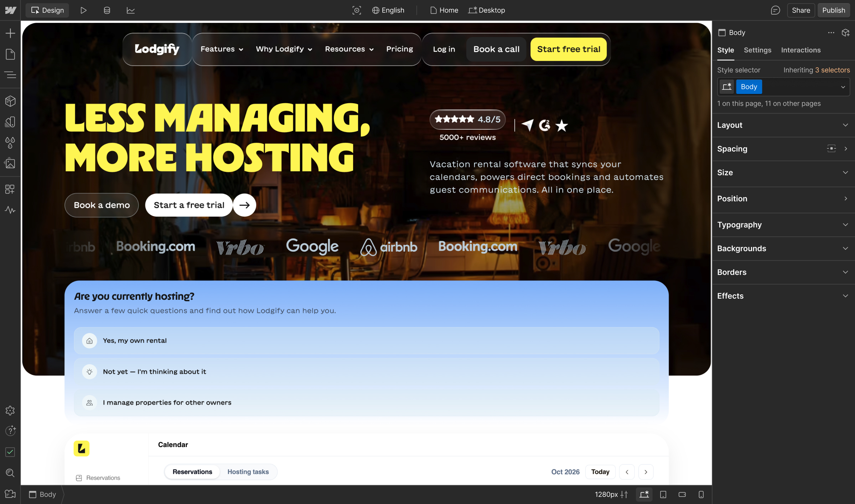
Task: Open the comments bubble icon
Action: point(775,10)
